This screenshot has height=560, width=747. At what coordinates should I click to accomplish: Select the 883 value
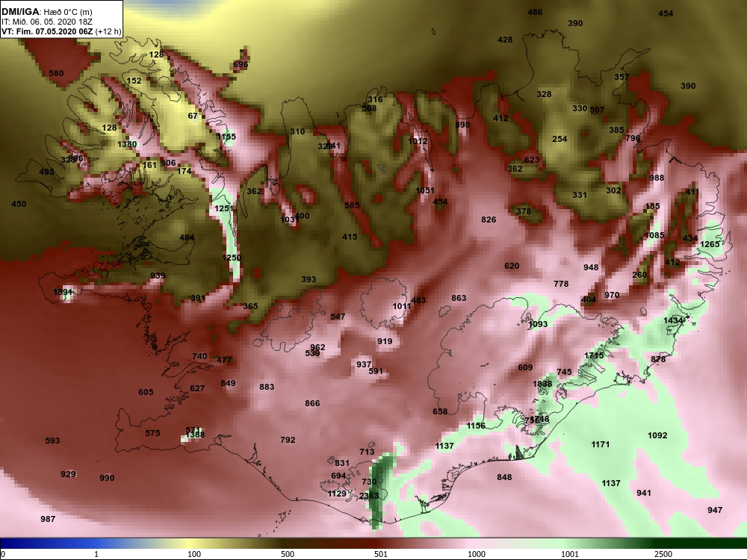click(267, 387)
